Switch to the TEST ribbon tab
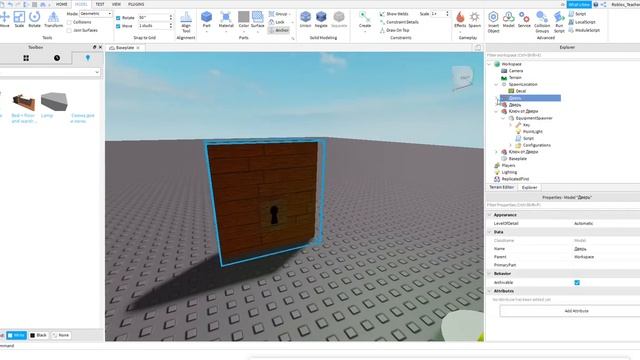 pyautogui.click(x=100, y=4)
